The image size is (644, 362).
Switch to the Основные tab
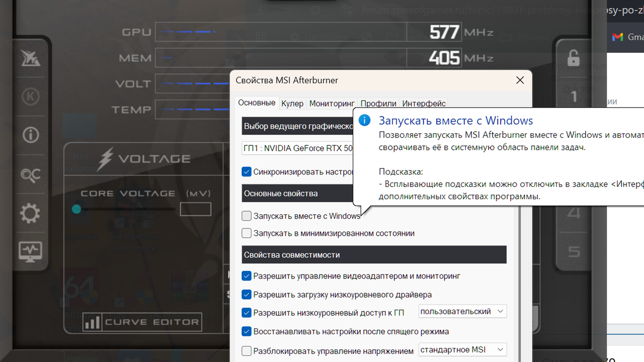257,103
